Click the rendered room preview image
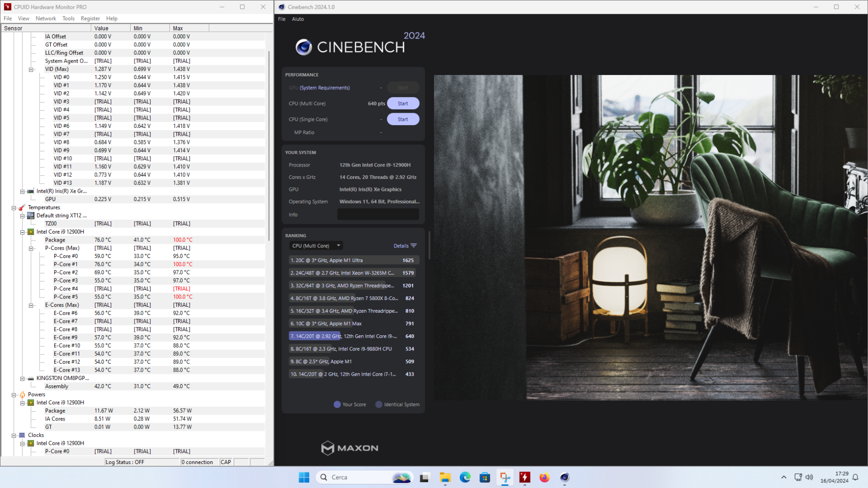Viewport: 868px width, 488px height. click(x=651, y=237)
